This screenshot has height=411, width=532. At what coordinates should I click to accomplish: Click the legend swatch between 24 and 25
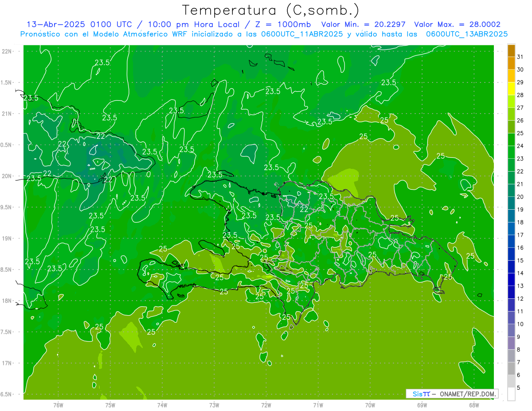point(511,140)
